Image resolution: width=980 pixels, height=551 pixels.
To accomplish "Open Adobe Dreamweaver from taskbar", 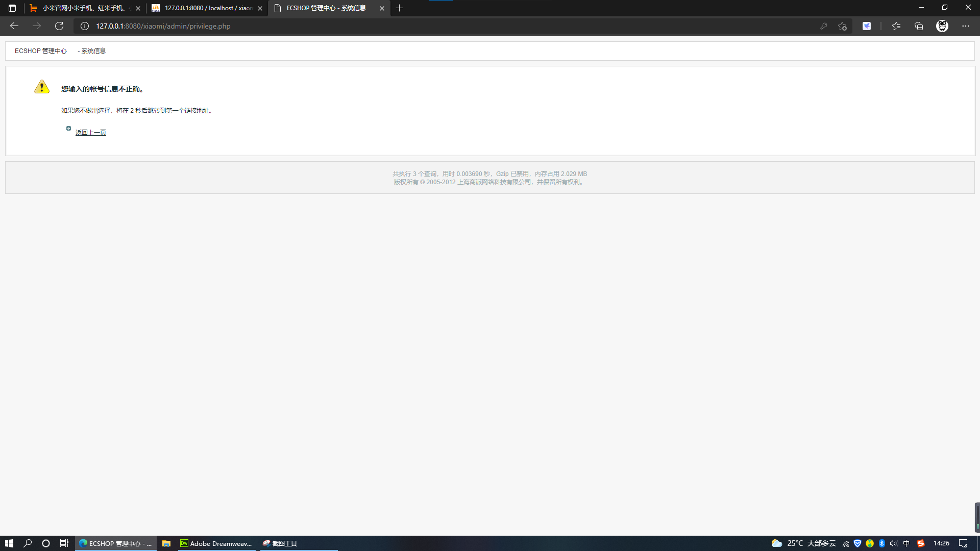I will 216,543.
